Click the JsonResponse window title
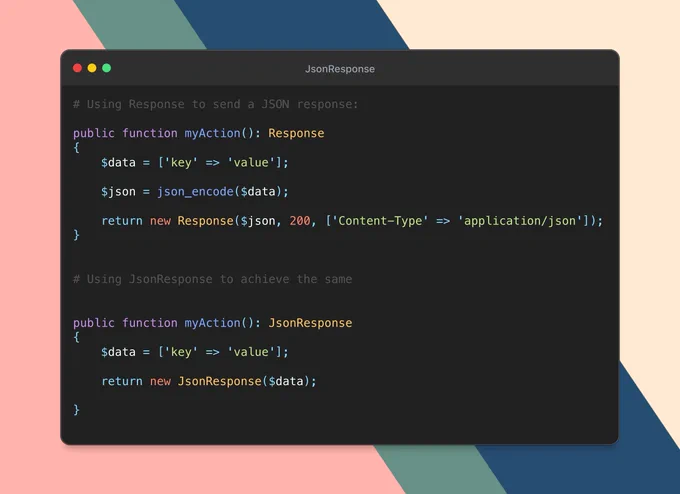The width and height of the screenshot is (680, 494). (340, 69)
